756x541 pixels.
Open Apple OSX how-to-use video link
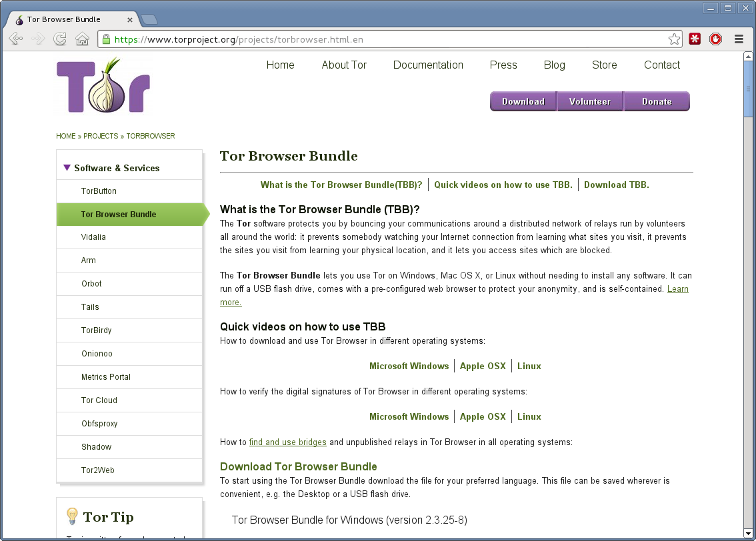click(x=483, y=366)
